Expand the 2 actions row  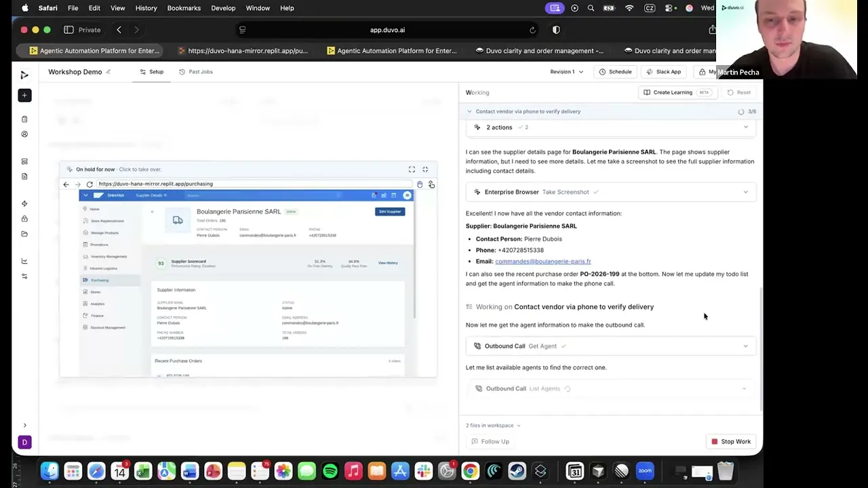(x=610, y=127)
